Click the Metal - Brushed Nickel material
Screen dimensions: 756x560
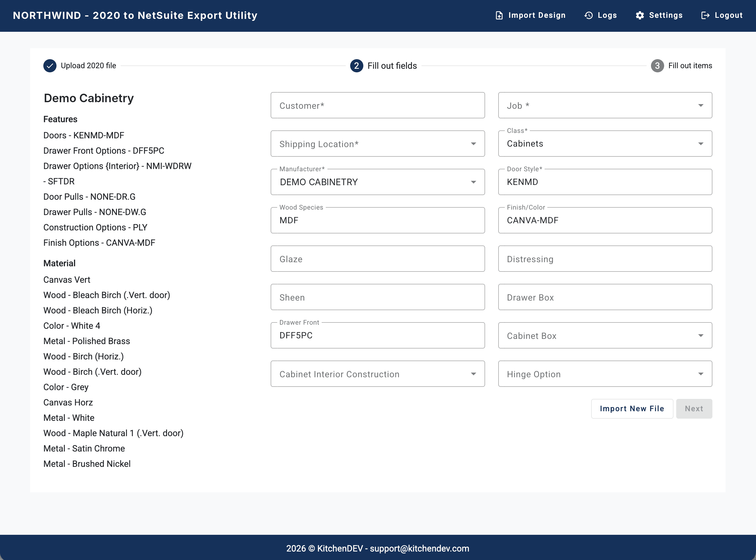click(87, 464)
